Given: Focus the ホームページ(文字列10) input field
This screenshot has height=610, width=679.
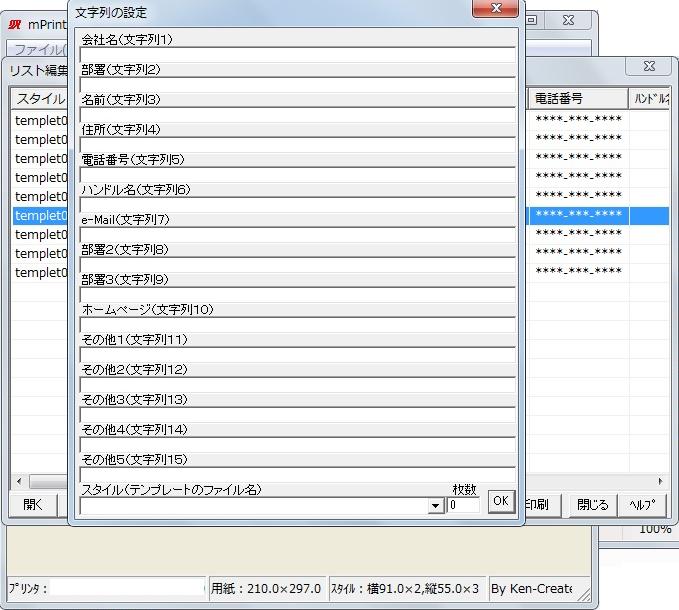Looking at the screenshot, I should point(297,325).
